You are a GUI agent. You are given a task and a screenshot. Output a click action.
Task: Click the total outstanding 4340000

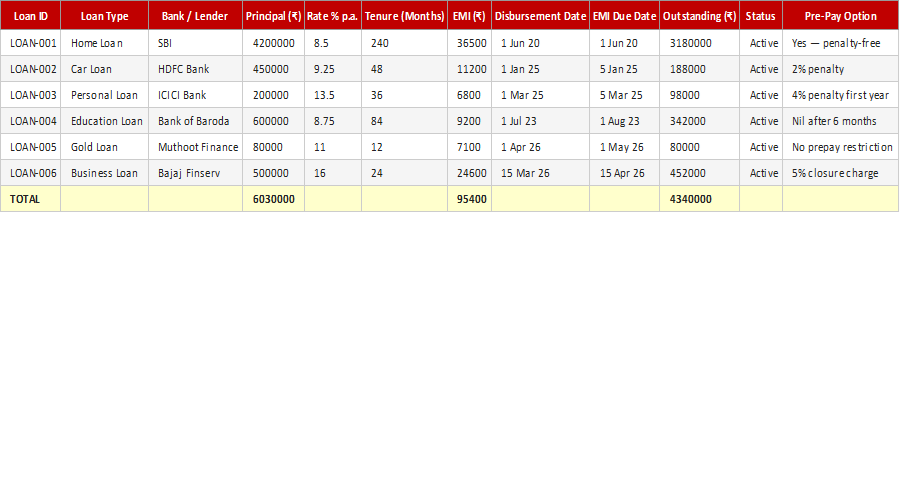click(x=699, y=199)
